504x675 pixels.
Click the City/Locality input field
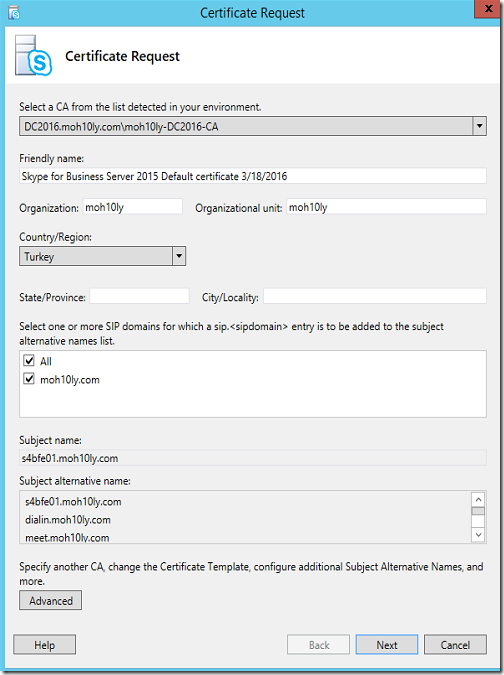click(375, 296)
